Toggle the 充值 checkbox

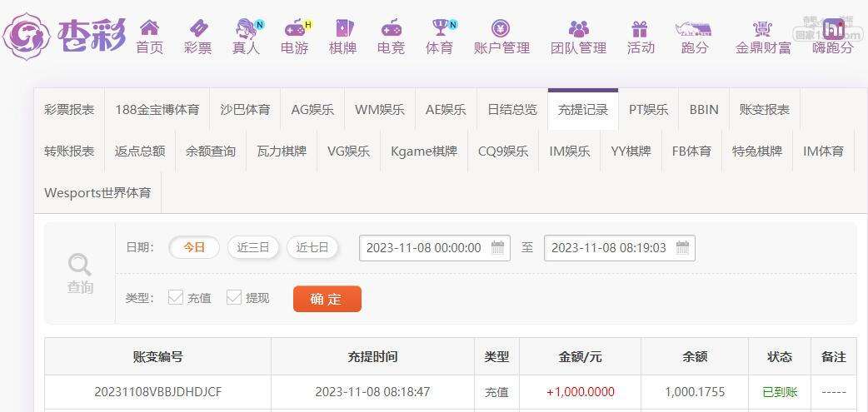(x=176, y=297)
